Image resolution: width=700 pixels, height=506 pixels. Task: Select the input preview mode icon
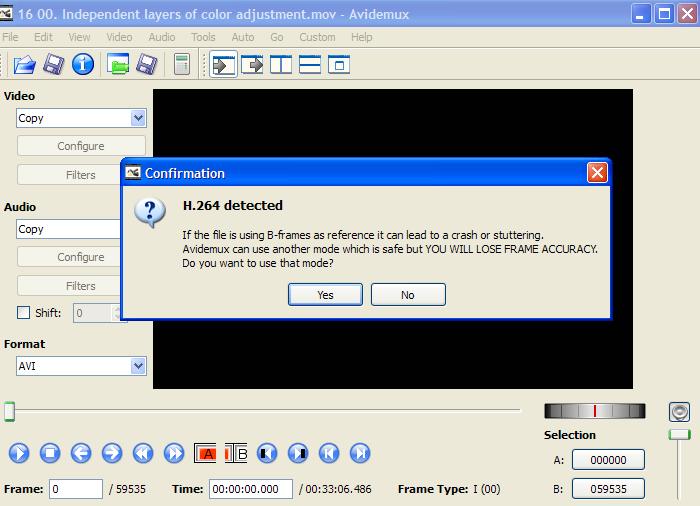(x=223, y=65)
